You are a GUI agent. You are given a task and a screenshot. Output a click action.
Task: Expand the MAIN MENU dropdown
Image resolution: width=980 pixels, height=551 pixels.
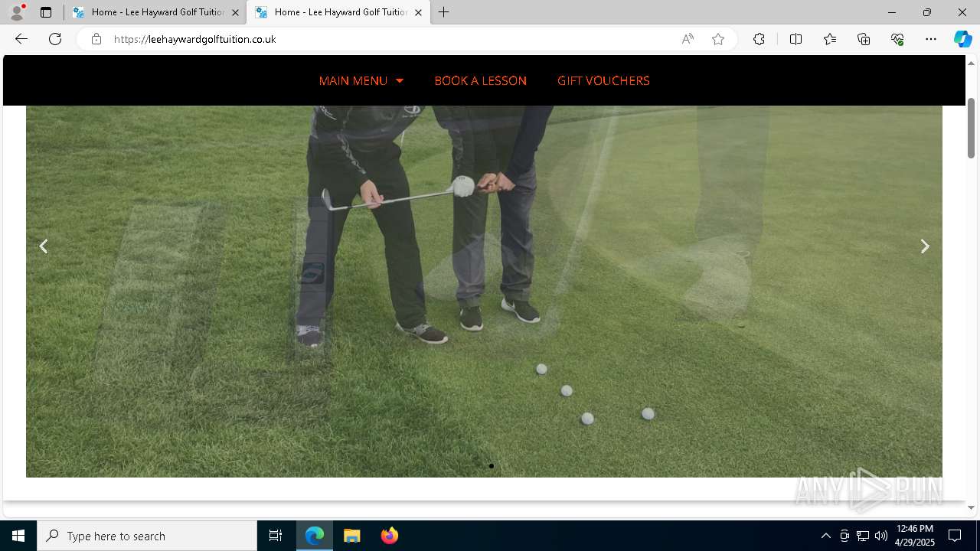pyautogui.click(x=361, y=80)
